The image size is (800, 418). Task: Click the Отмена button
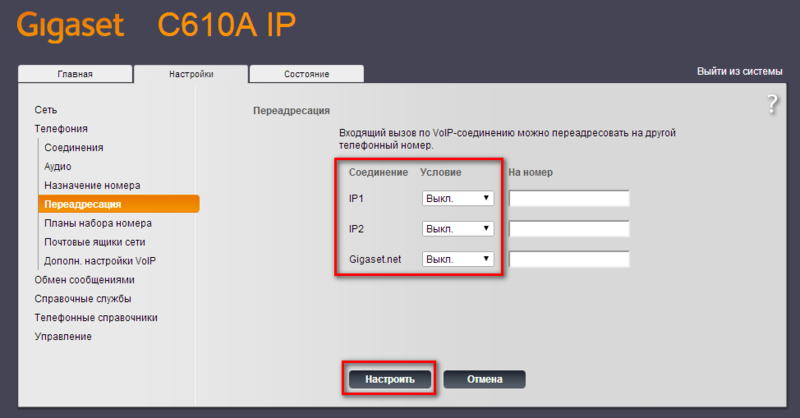(x=485, y=379)
